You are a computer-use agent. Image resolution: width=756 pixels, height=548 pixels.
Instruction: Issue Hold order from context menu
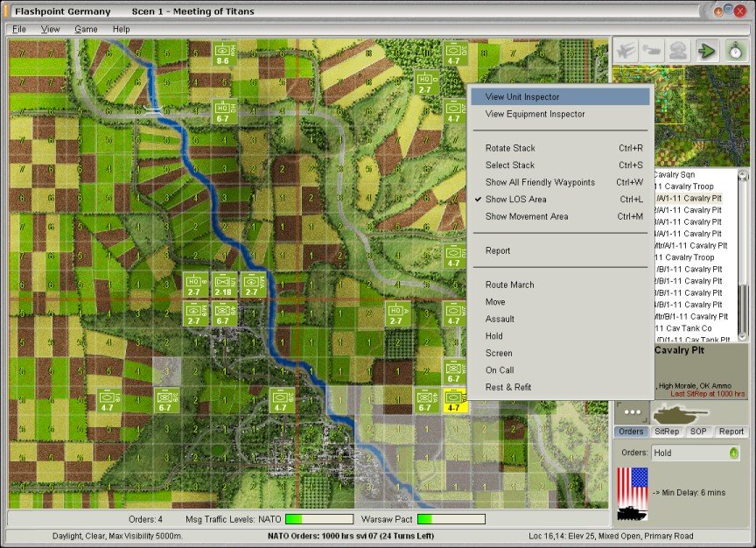point(560,336)
